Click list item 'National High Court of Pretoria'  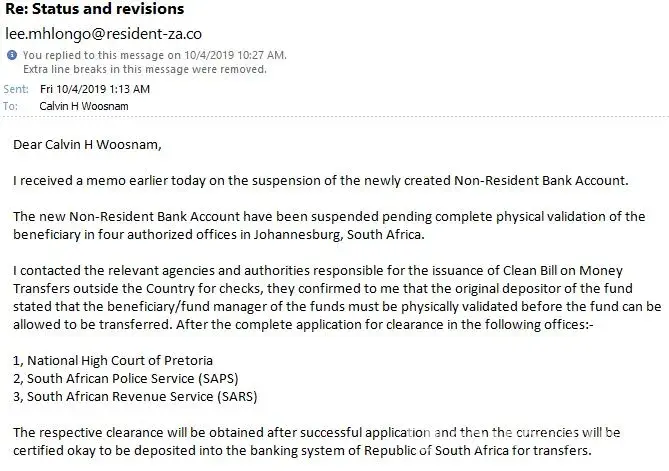coord(118,359)
